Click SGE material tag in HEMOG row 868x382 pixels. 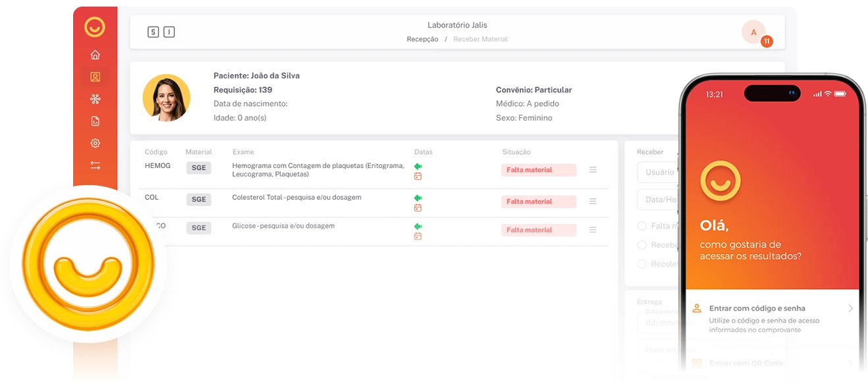tap(199, 168)
